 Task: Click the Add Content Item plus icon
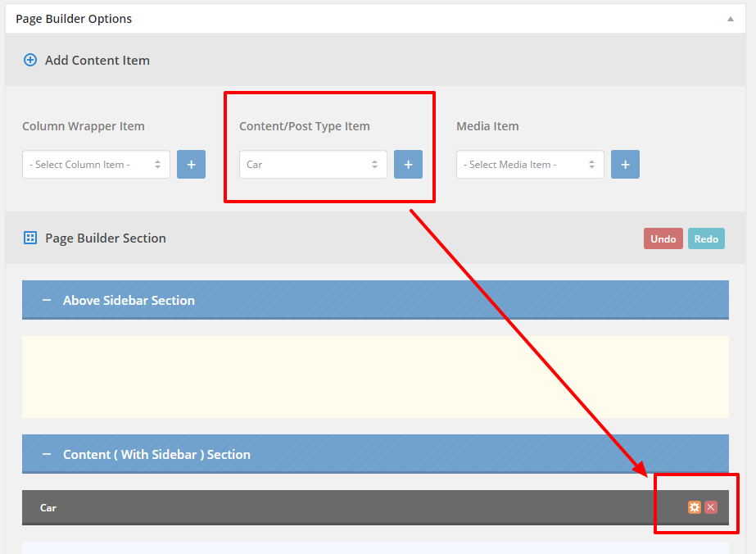pyautogui.click(x=29, y=61)
